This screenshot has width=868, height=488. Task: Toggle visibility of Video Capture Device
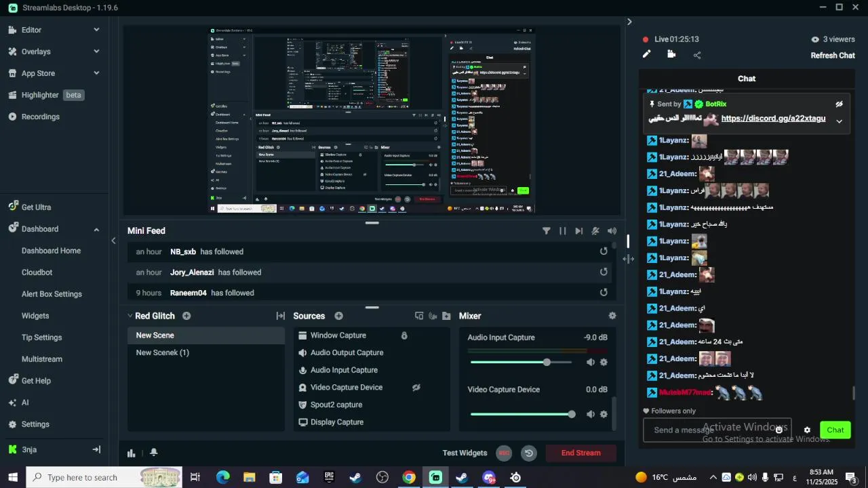click(416, 388)
